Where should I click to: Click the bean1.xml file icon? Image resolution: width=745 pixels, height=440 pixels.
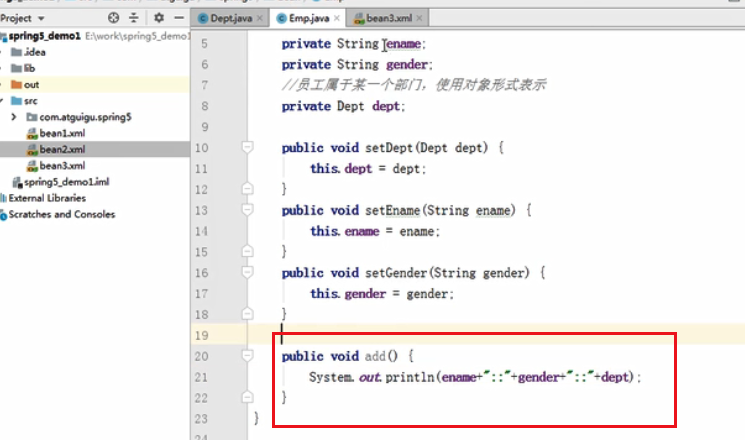[x=32, y=134]
